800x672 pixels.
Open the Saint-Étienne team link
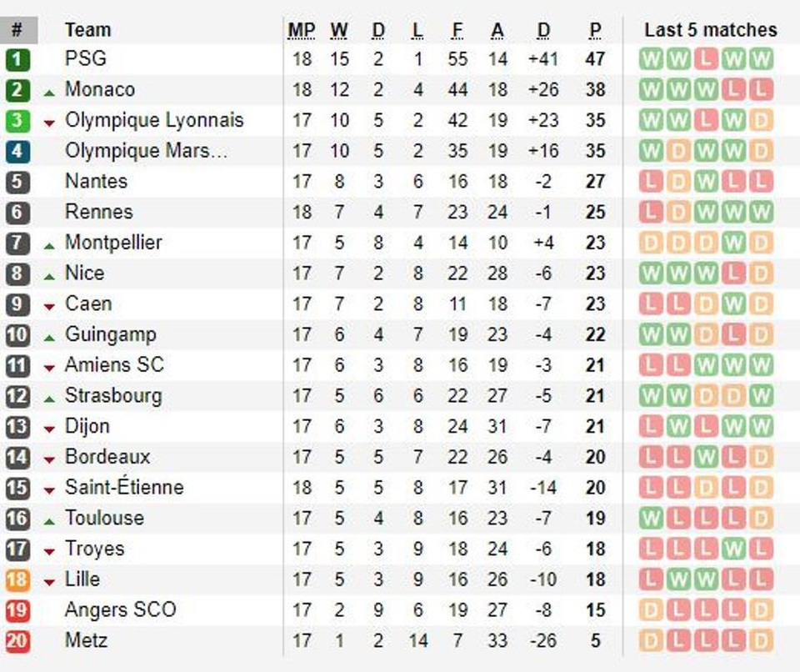[124, 487]
